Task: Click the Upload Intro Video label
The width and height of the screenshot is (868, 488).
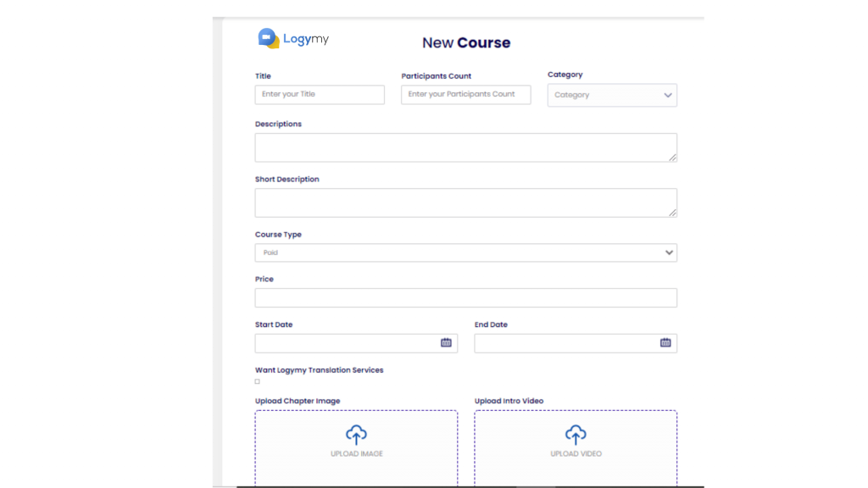Action: (509, 401)
